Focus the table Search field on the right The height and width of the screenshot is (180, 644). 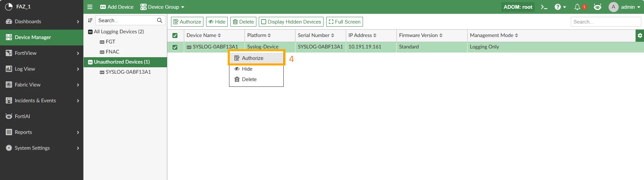[606, 22]
